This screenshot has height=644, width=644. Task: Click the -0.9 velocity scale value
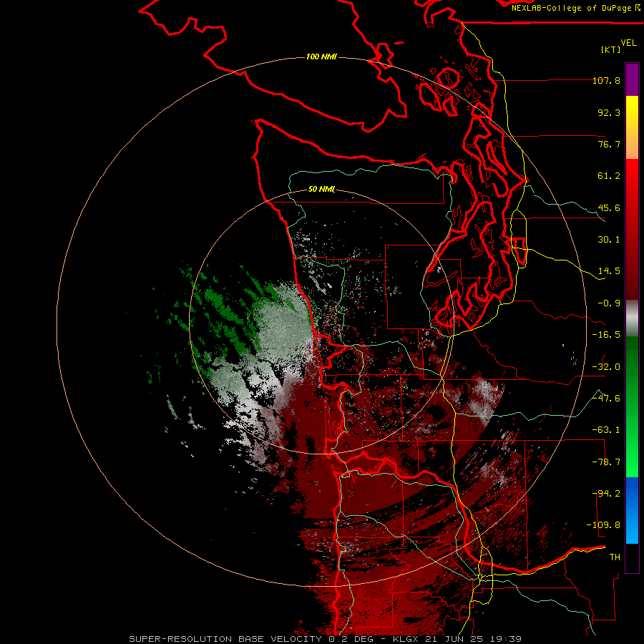609,303
